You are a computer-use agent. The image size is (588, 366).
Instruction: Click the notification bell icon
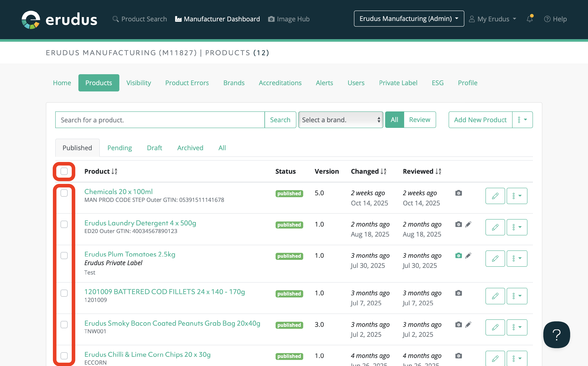(x=530, y=19)
